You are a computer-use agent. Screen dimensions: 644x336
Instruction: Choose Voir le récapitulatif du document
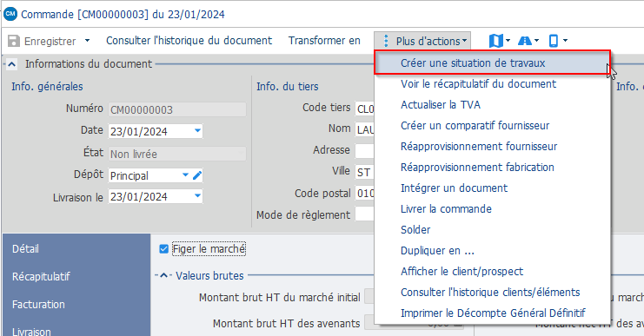click(x=492, y=83)
